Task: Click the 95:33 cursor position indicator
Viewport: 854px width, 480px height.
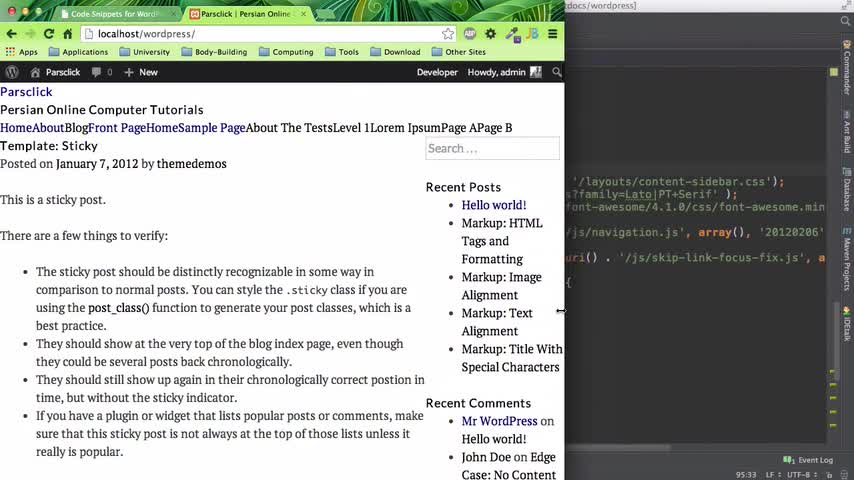Action: tap(746, 475)
